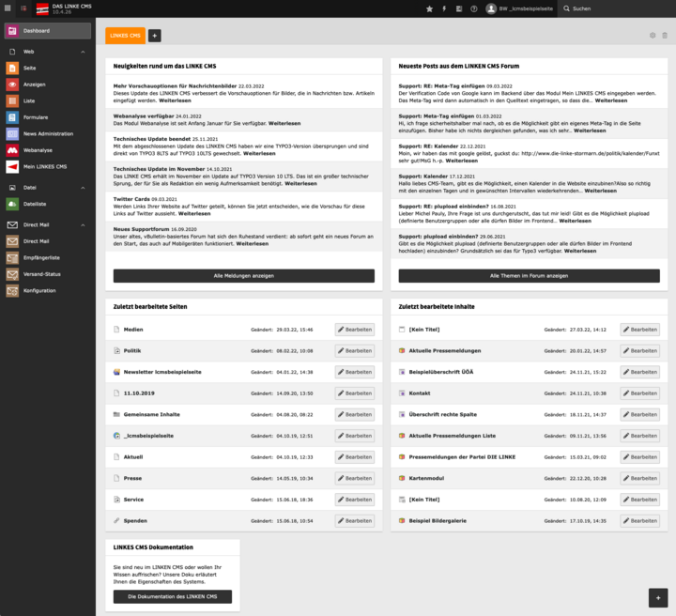Click the _lcmsbeispielseite page row

[x=244, y=436]
